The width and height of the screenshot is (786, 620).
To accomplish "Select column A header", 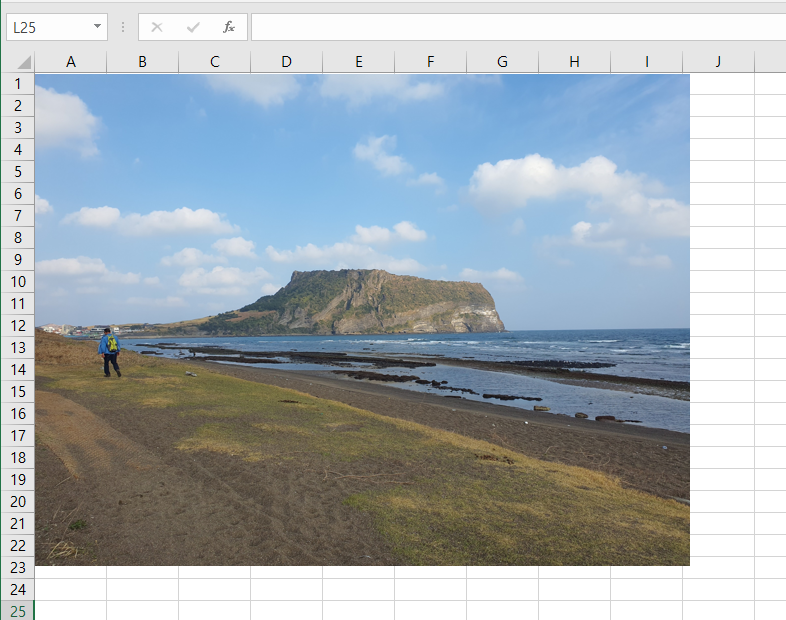I will pyautogui.click(x=71, y=62).
